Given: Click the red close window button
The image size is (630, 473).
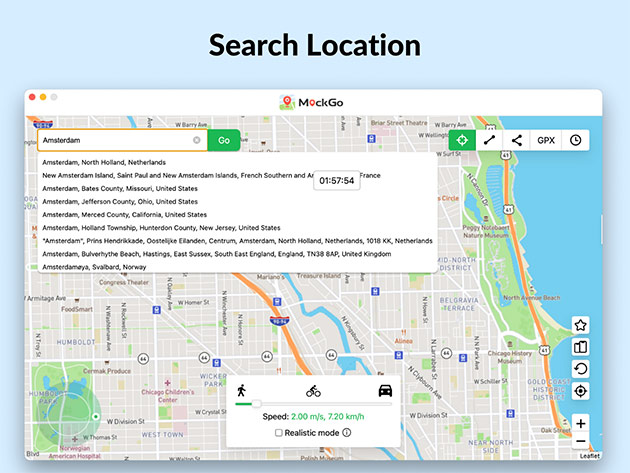Looking at the screenshot, I should (32, 97).
